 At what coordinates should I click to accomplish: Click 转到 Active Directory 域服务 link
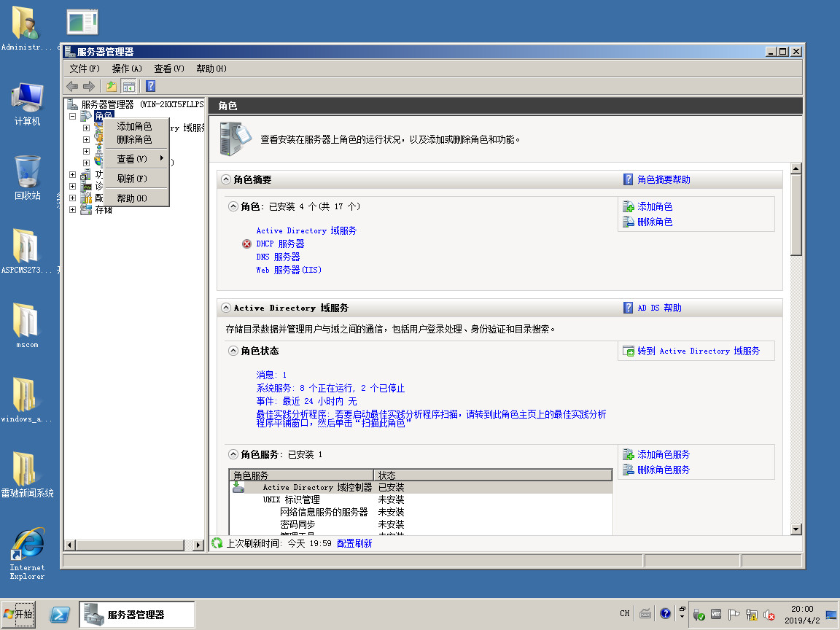point(698,351)
